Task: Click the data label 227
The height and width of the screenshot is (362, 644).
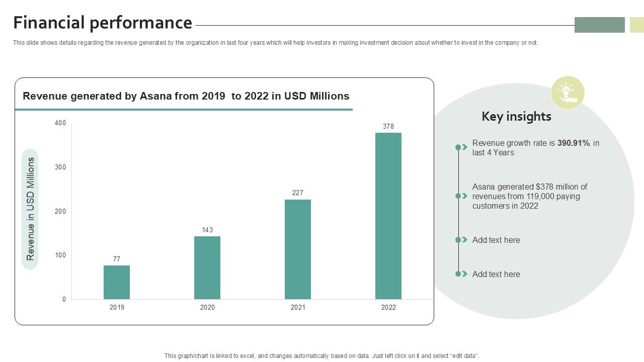Action: click(x=298, y=193)
